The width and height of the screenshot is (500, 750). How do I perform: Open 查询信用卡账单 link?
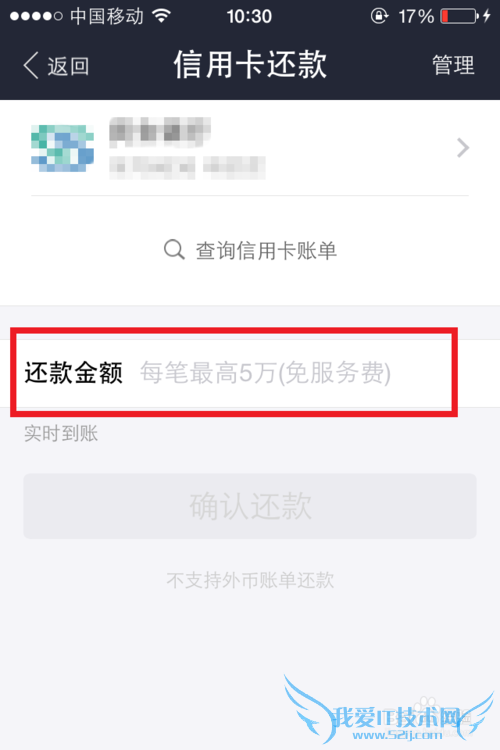266,251
